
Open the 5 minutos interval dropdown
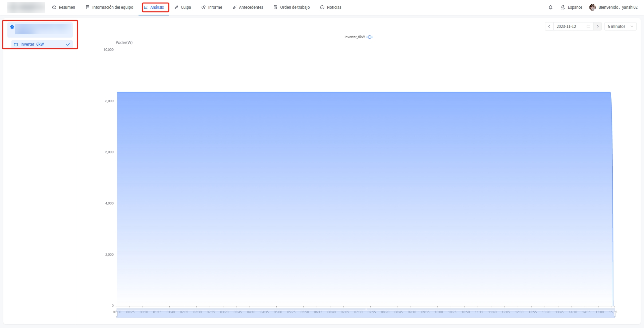(x=620, y=27)
